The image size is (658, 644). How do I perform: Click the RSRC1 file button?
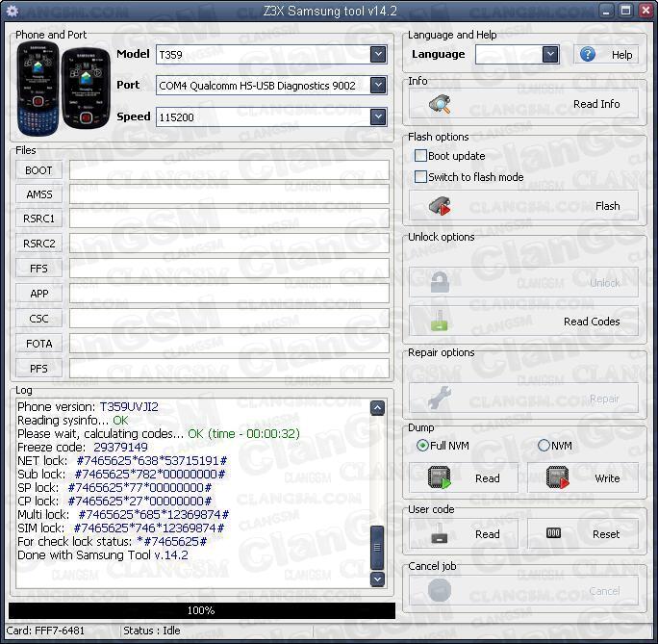38,219
